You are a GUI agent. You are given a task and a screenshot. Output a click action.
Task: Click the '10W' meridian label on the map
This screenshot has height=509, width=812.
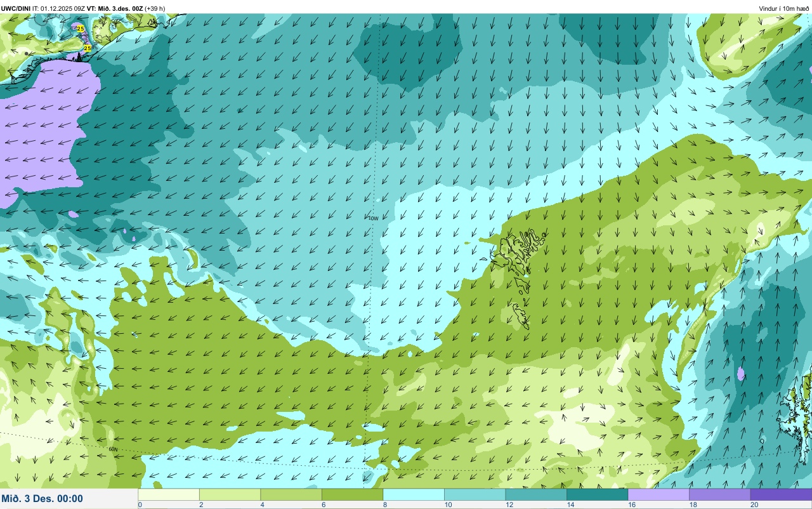[373, 218]
